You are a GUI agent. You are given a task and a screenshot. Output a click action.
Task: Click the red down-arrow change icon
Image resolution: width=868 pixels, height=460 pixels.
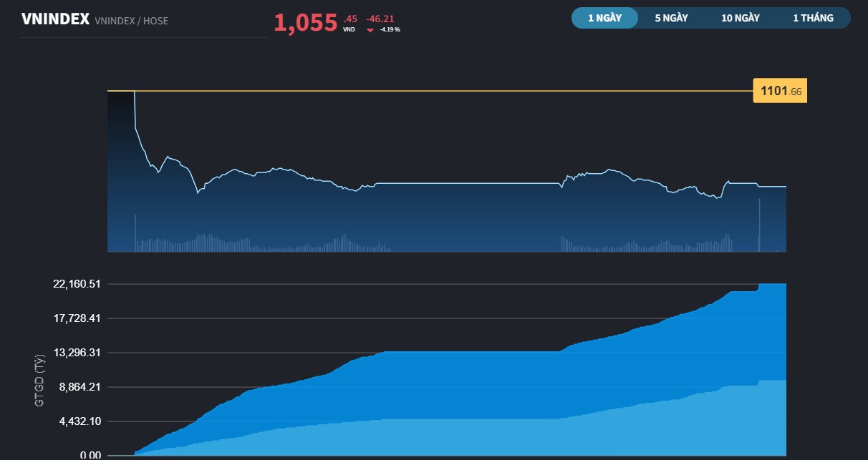point(370,30)
